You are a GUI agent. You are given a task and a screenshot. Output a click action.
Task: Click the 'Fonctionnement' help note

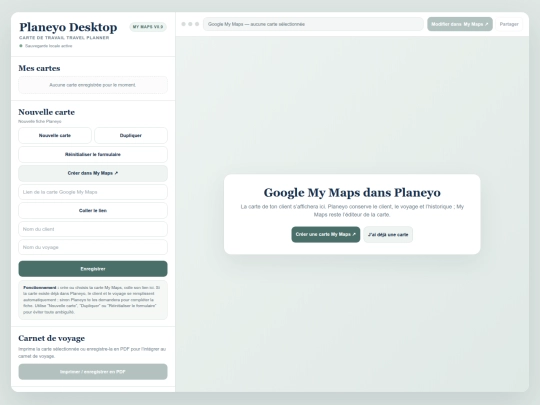point(93,300)
